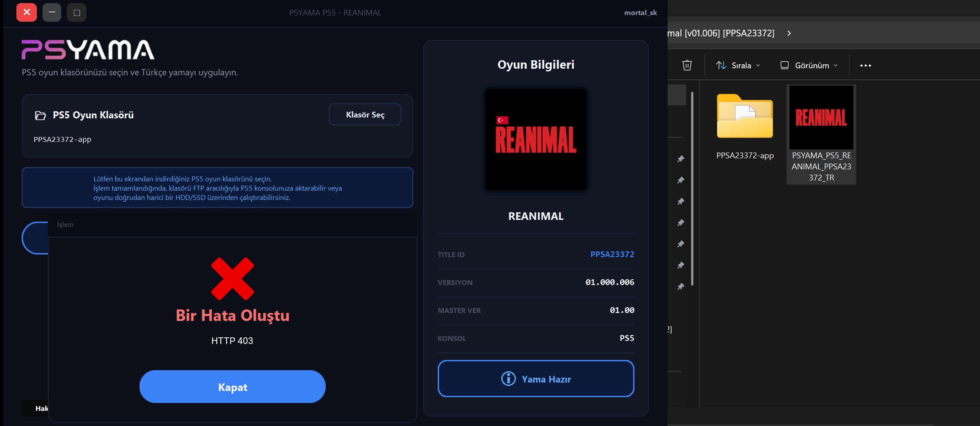The height and width of the screenshot is (426, 980).
Task: Click the "Oyun Bilgileri" panel heading
Action: (x=536, y=65)
